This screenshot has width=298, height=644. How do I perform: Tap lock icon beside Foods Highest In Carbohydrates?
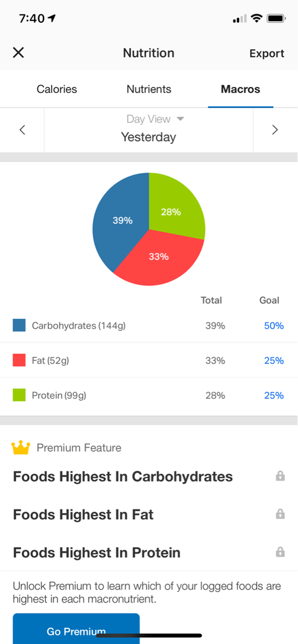281,476
